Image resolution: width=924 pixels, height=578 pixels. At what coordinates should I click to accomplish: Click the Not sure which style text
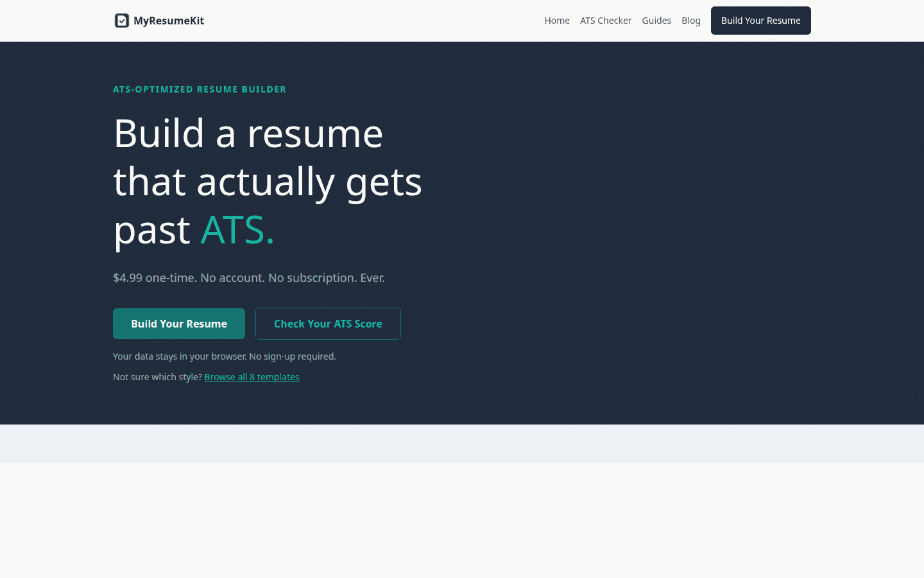click(x=157, y=377)
